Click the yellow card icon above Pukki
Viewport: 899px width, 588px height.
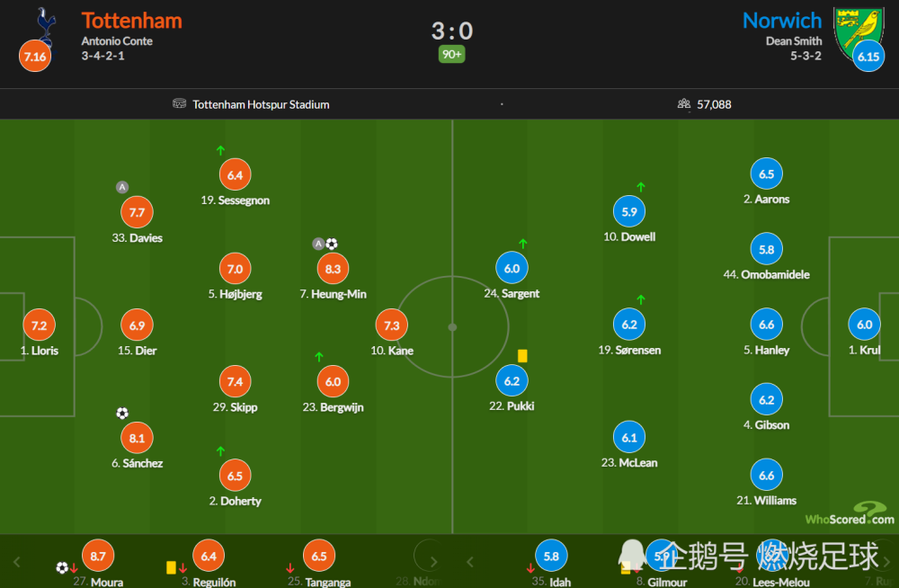[x=522, y=356]
